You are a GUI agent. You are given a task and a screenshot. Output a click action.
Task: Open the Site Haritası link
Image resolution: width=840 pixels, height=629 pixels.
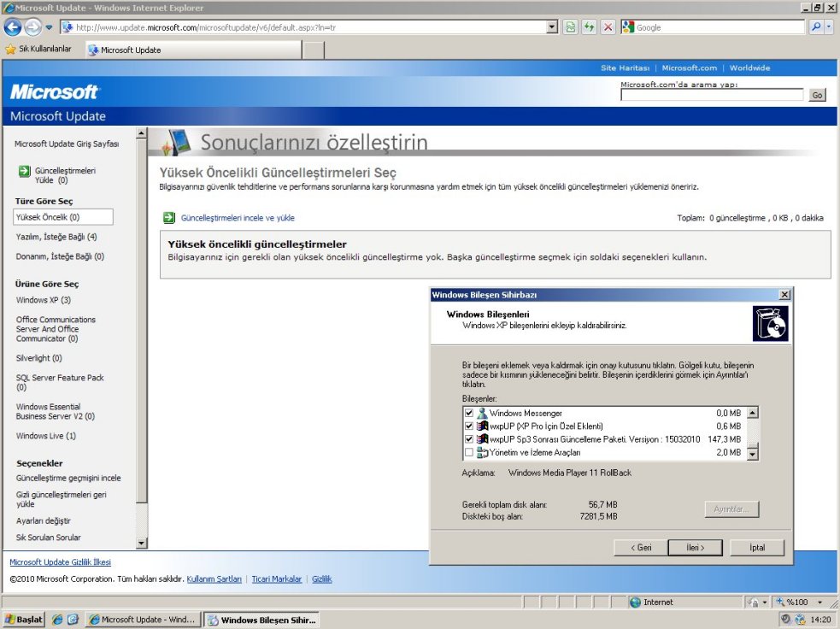tap(625, 68)
